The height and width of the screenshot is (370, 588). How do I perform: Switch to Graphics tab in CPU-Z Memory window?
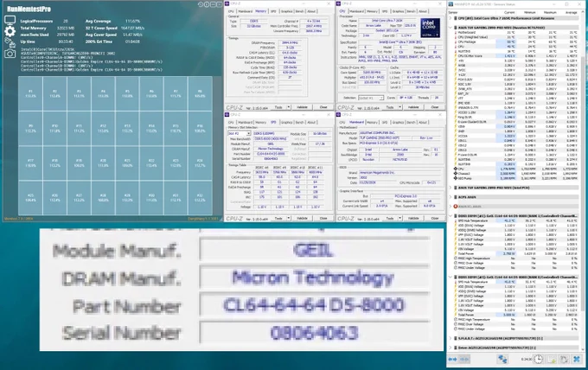286,11
